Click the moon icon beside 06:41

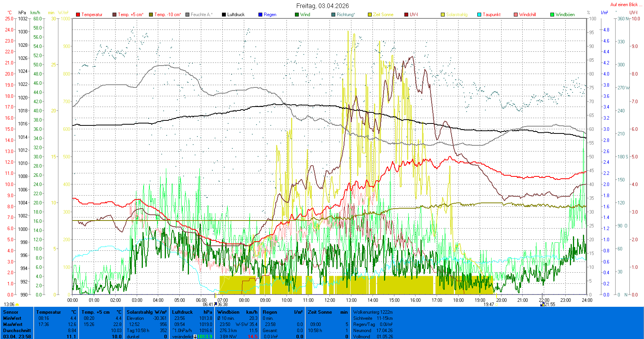(215, 304)
